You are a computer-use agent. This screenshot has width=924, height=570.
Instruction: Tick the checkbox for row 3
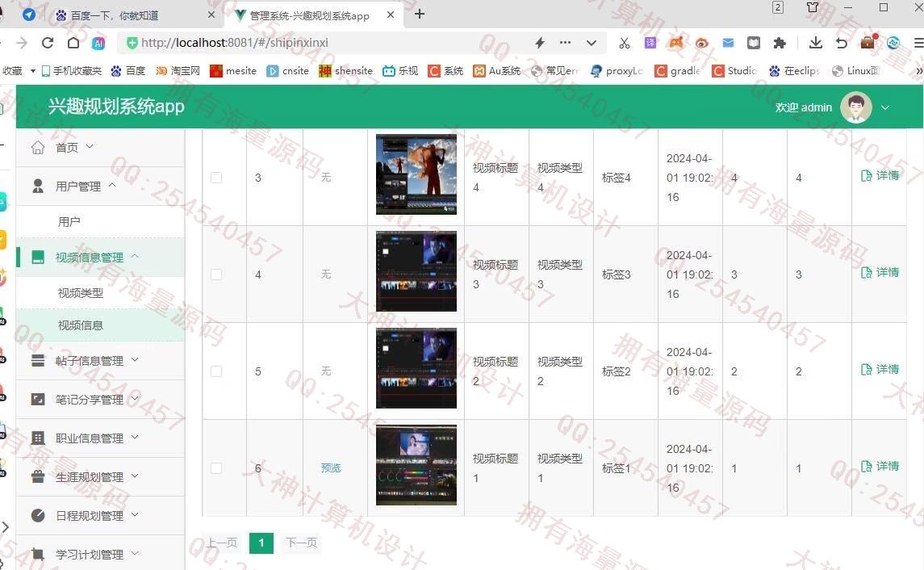tap(216, 178)
